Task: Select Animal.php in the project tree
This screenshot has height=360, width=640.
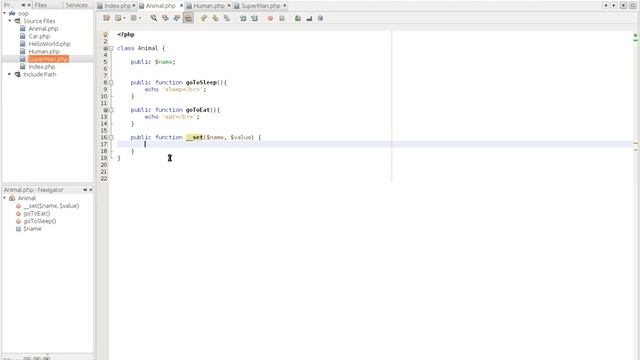Action: click(x=43, y=29)
